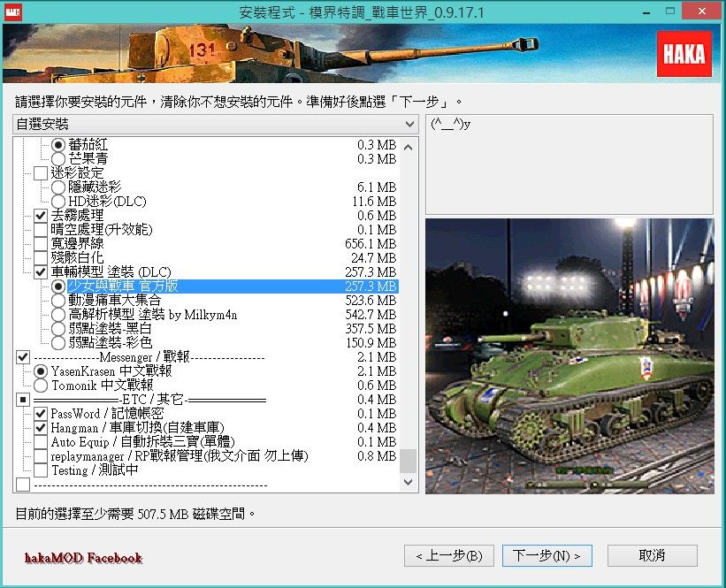Open the 自選安裝 install type dropdown
The height and width of the screenshot is (588, 726).
click(x=216, y=124)
